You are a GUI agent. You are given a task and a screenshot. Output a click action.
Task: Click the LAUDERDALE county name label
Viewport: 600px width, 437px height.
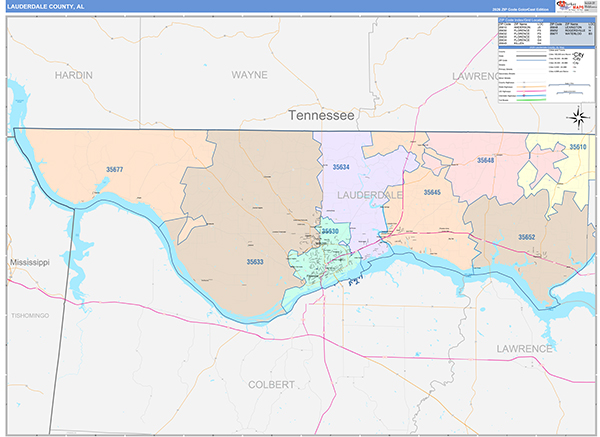(x=370, y=195)
